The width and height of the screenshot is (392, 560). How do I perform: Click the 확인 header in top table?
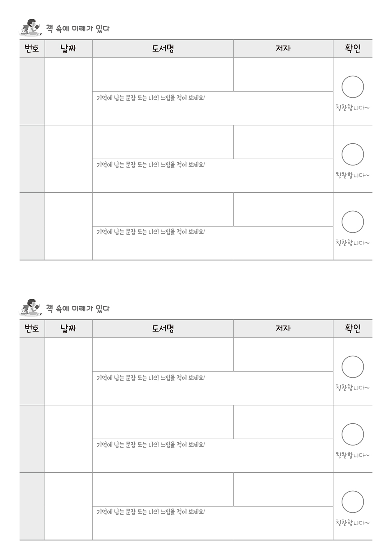(353, 48)
